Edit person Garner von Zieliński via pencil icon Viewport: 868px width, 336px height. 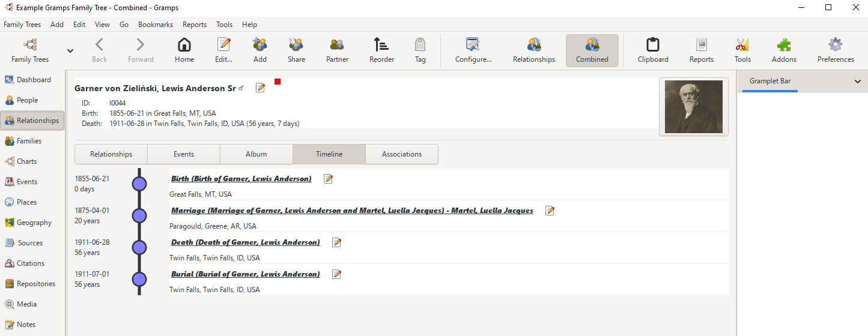261,88
